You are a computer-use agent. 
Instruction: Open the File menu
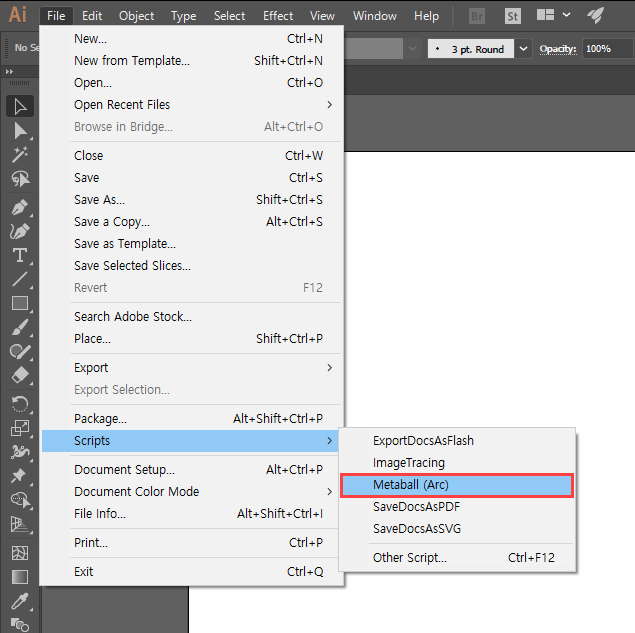56,16
